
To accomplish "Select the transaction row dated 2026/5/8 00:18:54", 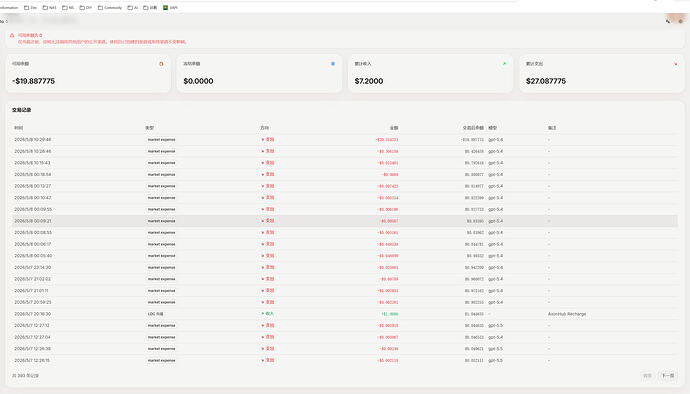I will click(x=345, y=174).
